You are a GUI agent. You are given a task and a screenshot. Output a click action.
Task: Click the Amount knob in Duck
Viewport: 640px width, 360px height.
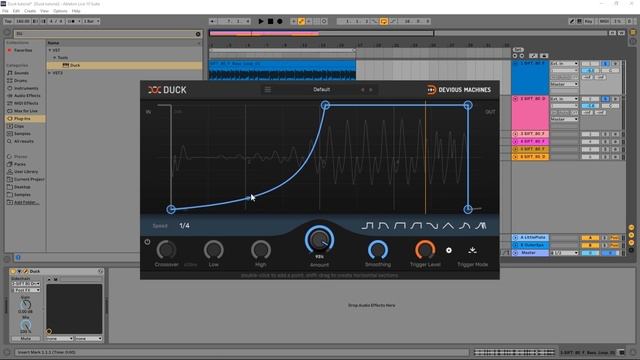point(320,240)
